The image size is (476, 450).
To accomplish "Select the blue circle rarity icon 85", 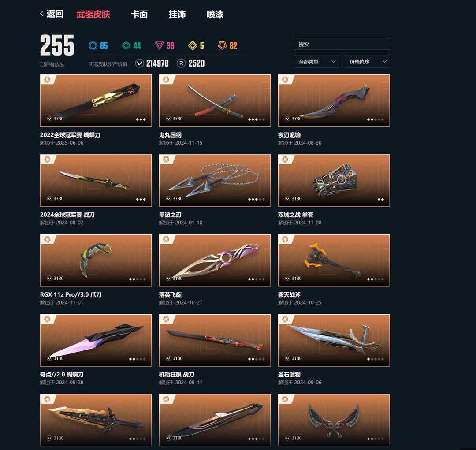I will [93, 45].
